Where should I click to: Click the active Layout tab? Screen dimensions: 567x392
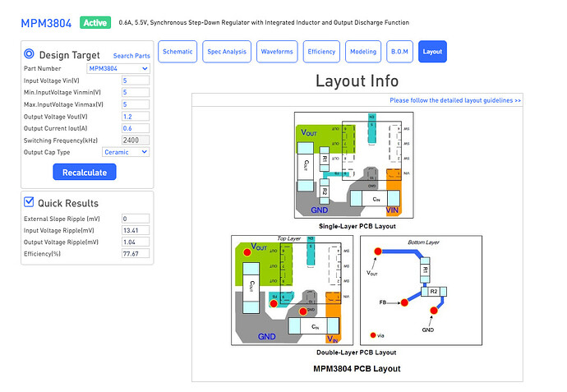click(432, 52)
